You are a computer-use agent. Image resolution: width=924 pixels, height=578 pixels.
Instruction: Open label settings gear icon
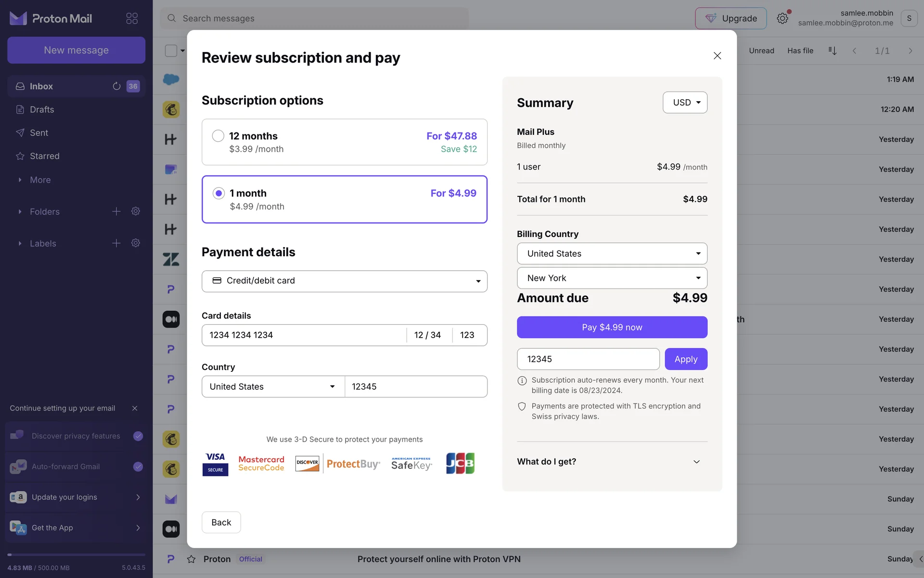(x=136, y=243)
